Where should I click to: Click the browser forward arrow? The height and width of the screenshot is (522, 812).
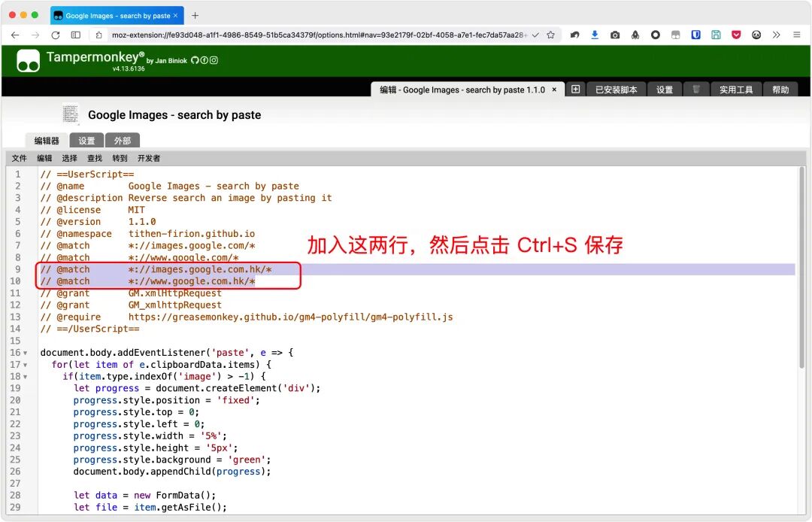click(35, 35)
